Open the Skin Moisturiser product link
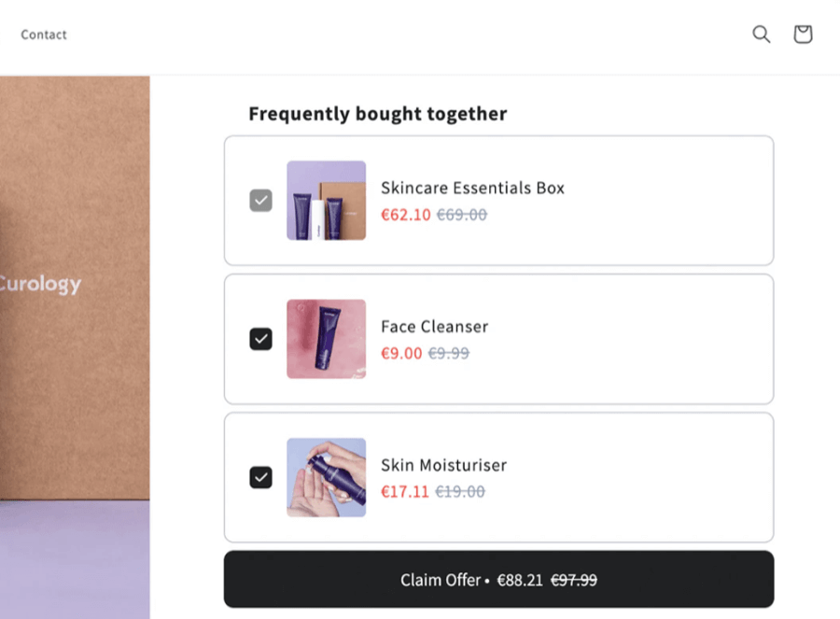The height and width of the screenshot is (619, 840). 443,465
